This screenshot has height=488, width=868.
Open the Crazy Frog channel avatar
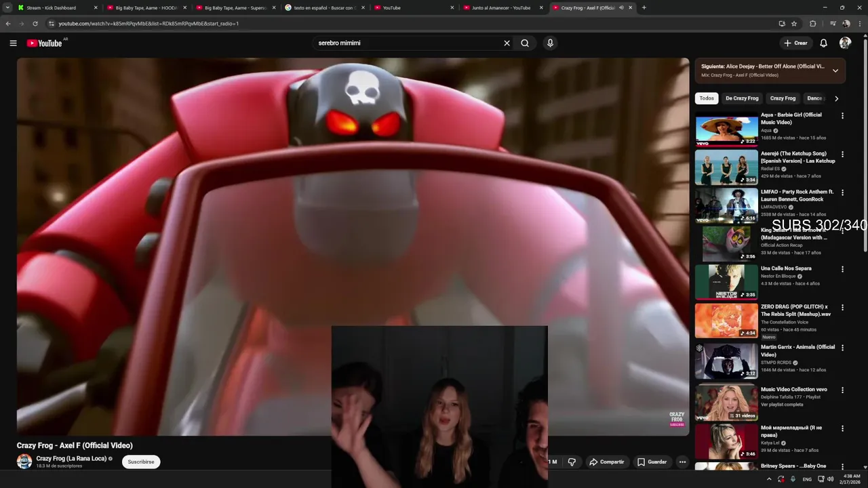coord(24,462)
